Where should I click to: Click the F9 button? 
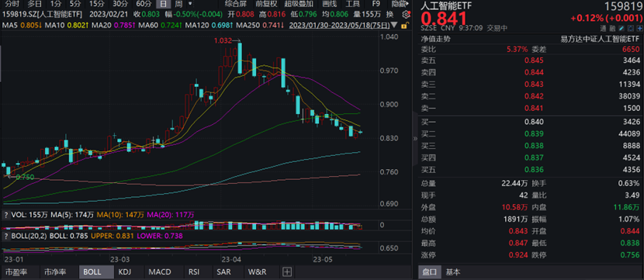(x=376, y=4)
